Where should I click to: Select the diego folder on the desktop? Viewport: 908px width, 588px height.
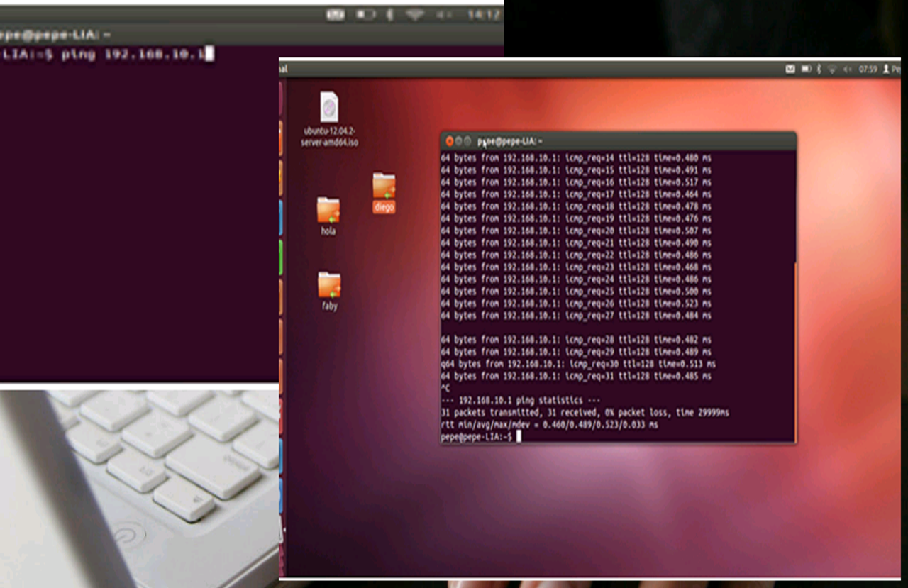tap(384, 186)
